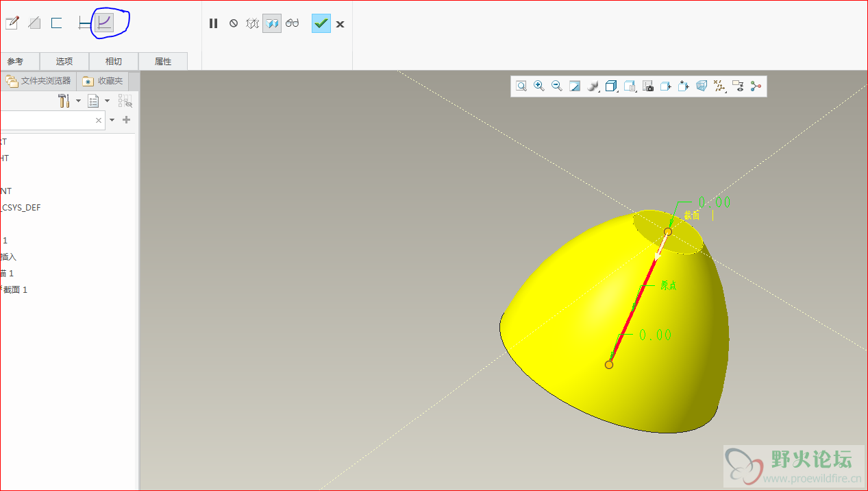Click the cube with two arrows icon
This screenshot has width=868, height=491.
pos(683,86)
